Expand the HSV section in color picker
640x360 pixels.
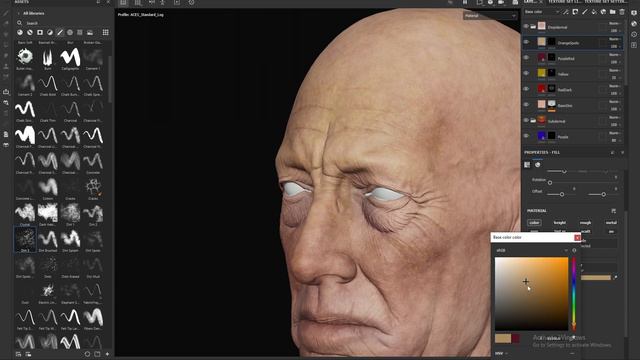501,353
